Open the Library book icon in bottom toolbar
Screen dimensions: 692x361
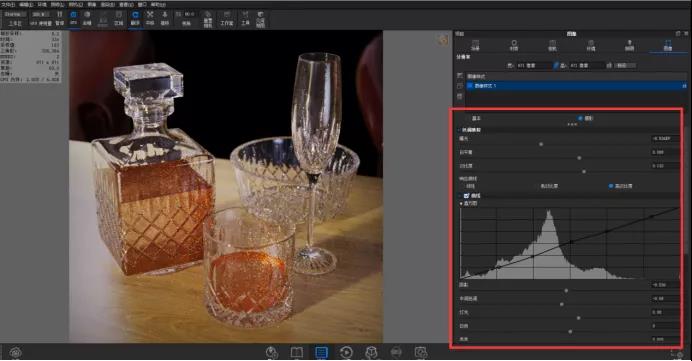click(297, 352)
